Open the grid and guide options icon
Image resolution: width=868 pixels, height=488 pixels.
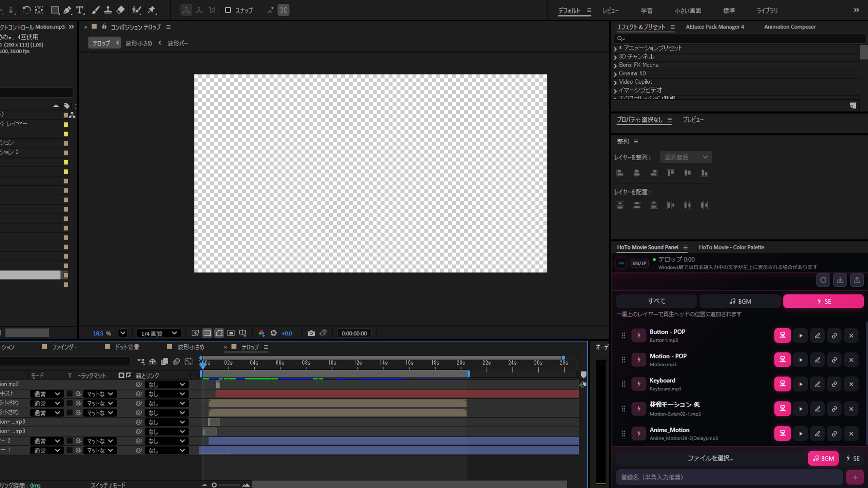(242, 333)
